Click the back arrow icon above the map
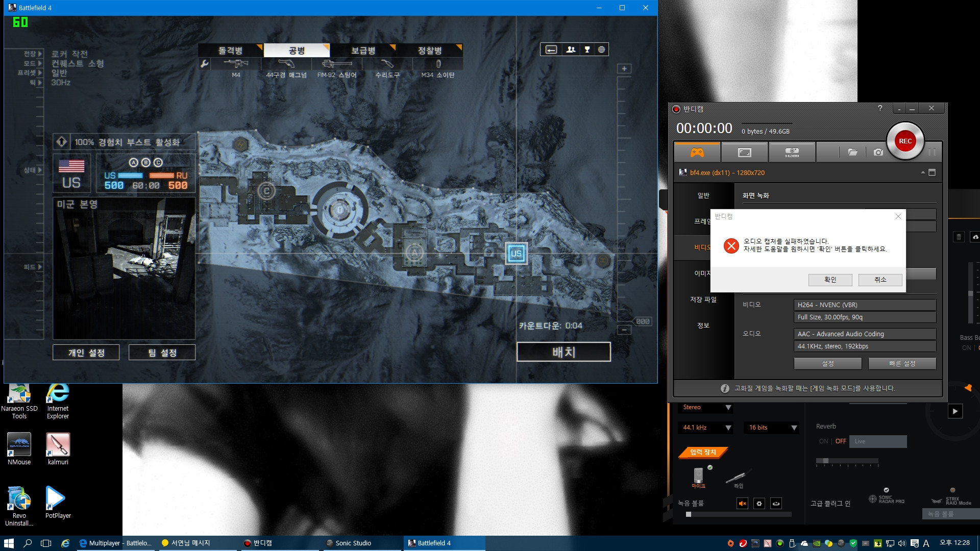The width and height of the screenshot is (980, 551). [551, 49]
